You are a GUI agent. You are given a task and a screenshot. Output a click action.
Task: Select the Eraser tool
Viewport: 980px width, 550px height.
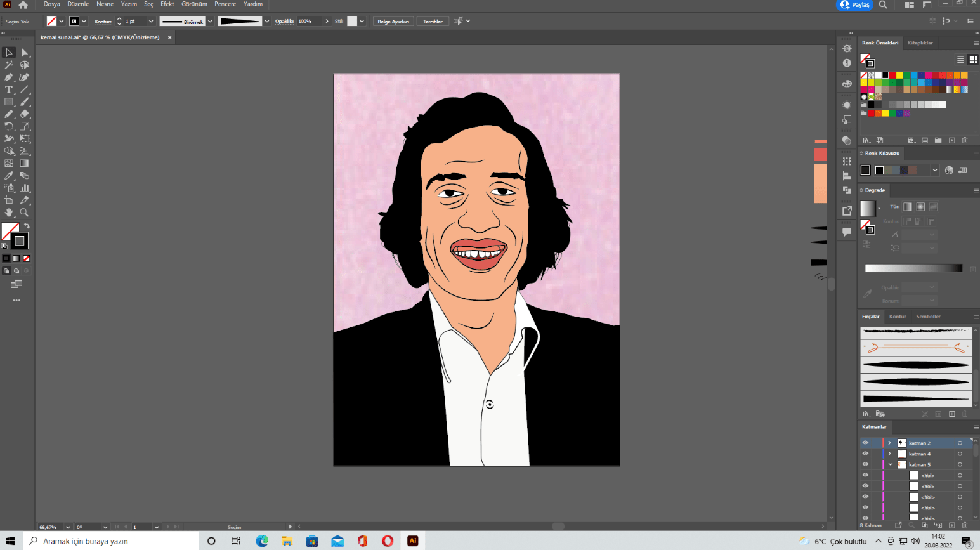24,114
